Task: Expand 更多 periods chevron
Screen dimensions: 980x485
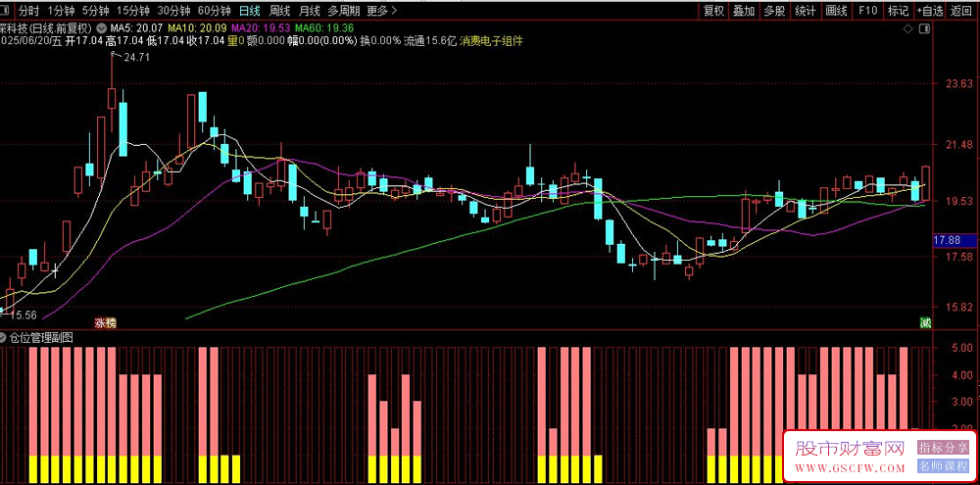Action: click(394, 11)
